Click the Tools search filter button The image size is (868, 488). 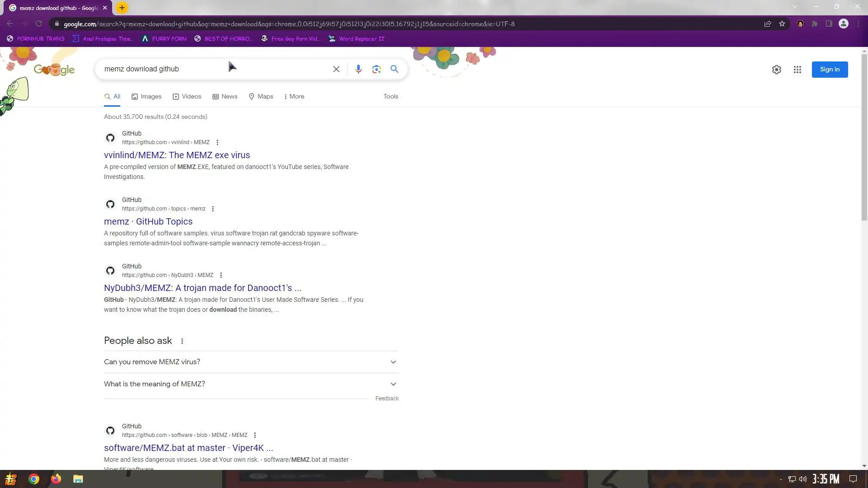pyautogui.click(x=391, y=97)
